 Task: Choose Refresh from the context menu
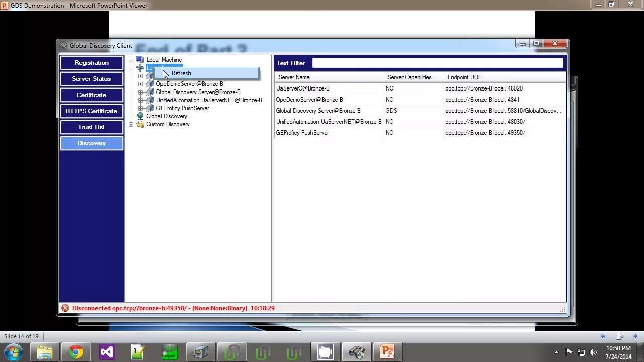pos(207,73)
